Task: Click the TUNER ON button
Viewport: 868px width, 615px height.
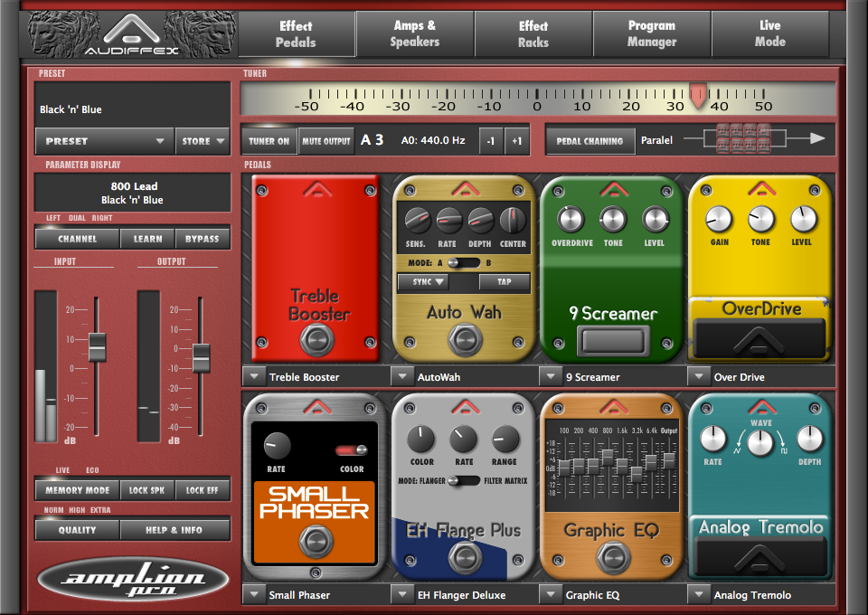Action: [x=269, y=141]
